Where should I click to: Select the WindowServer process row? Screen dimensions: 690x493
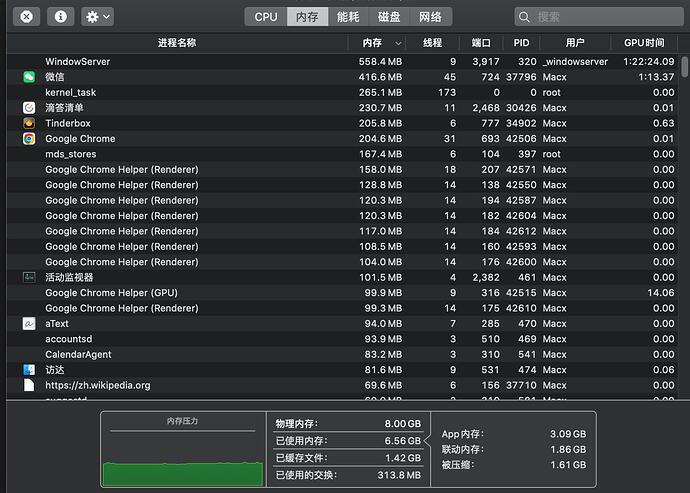[x=342, y=62]
